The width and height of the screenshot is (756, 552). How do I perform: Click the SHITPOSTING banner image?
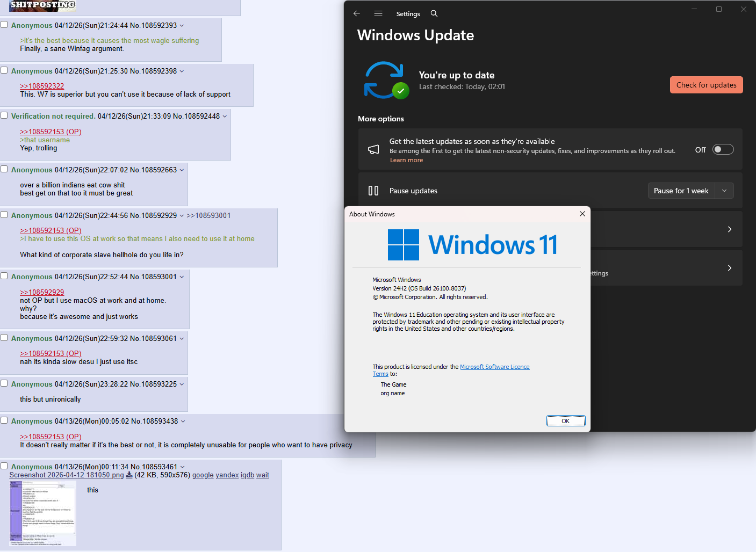[42, 5]
